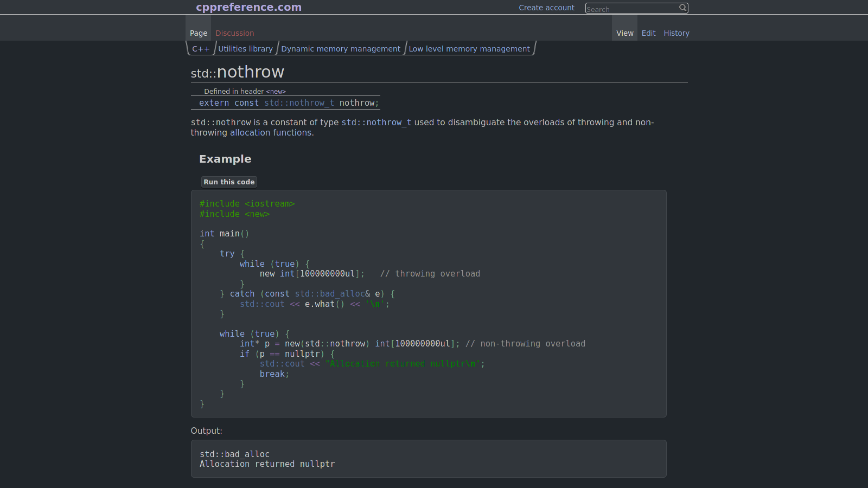Follow the std::nothrow_t link in the description
The height and width of the screenshot is (488, 868).
tap(375, 123)
